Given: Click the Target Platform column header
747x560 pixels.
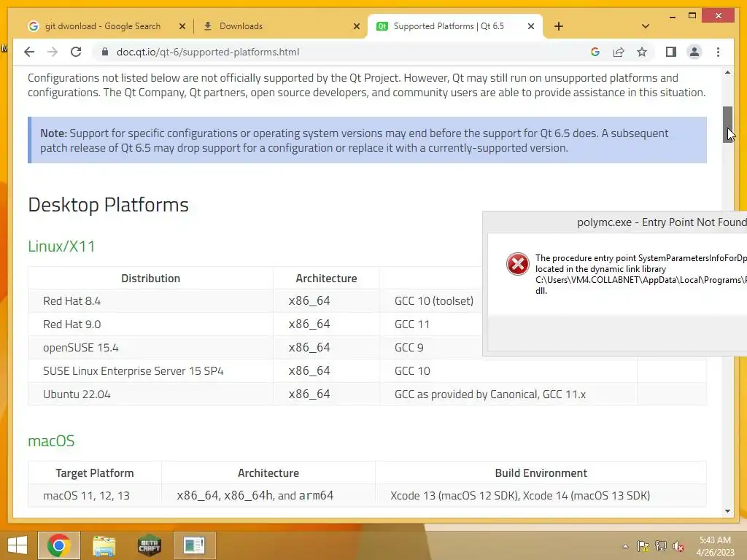Looking at the screenshot, I should tap(95, 472).
